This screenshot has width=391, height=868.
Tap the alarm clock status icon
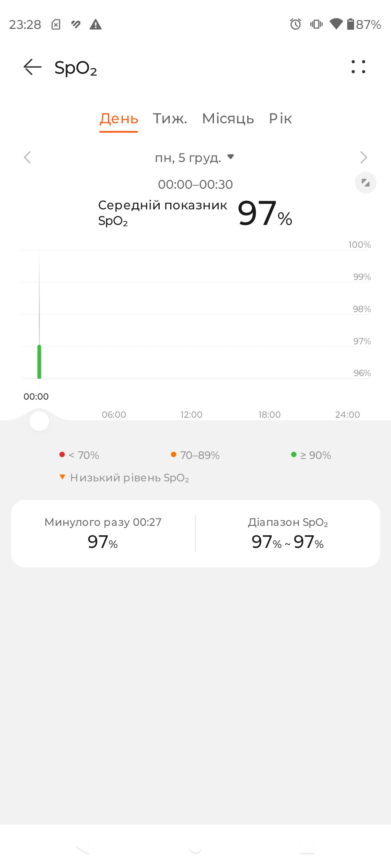coord(295,24)
